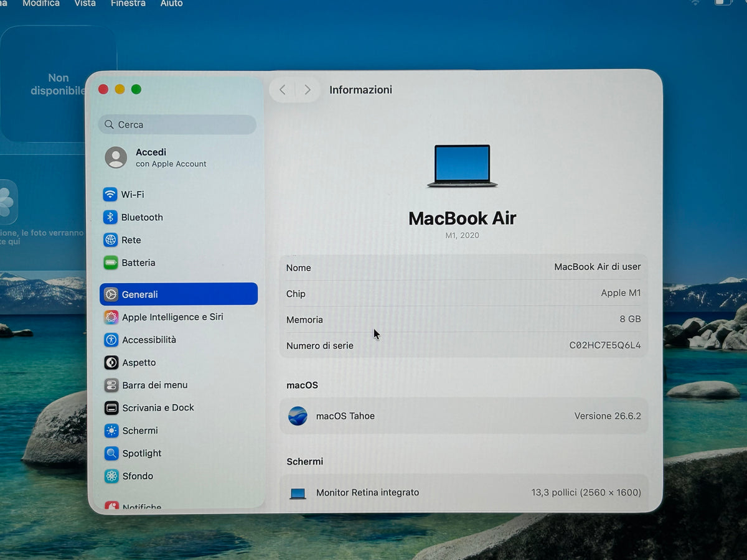
Task: Click the magnifier icon in Cerca field
Action: coord(110,124)
